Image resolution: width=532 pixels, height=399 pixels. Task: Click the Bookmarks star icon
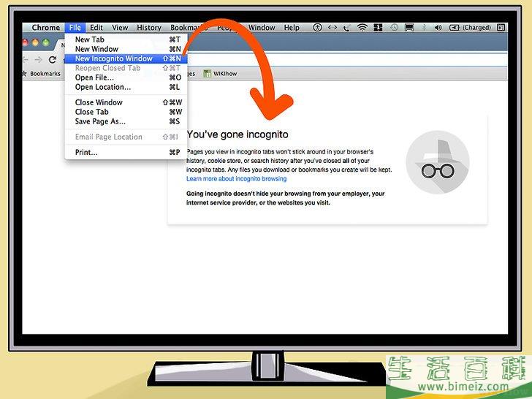23,74
